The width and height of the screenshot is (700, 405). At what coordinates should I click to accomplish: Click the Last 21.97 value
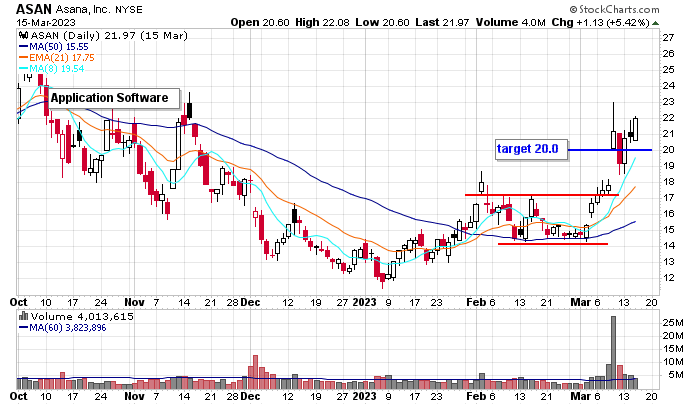(x=442, y=22)
